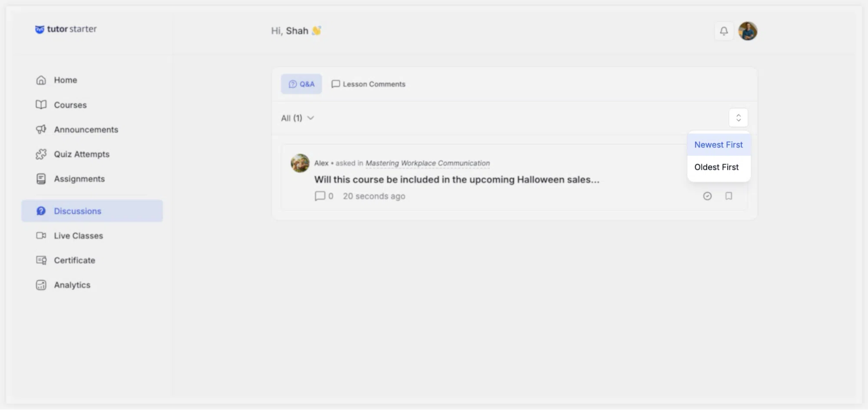Click the 'Hi, Shah' greeting text
The image size is (868, 410).
[290, 31]
